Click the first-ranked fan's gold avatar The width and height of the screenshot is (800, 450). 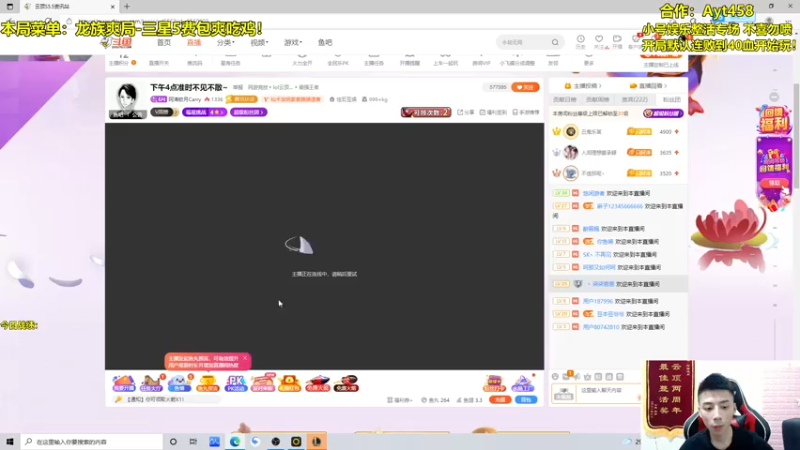[570, 132]
